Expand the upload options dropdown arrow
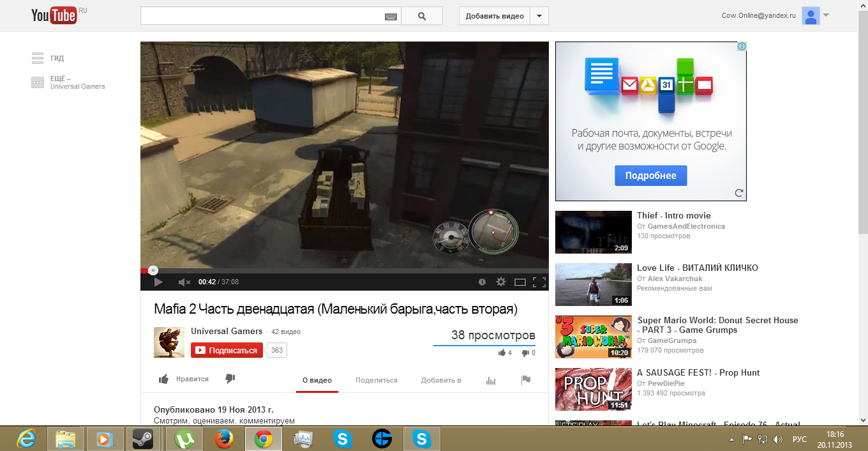 539,16
